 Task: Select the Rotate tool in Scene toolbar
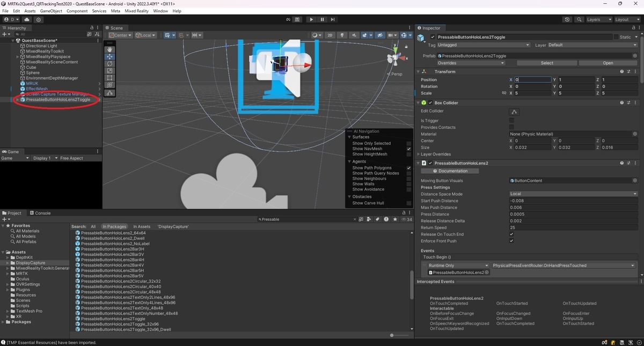[x=110, y=64]
